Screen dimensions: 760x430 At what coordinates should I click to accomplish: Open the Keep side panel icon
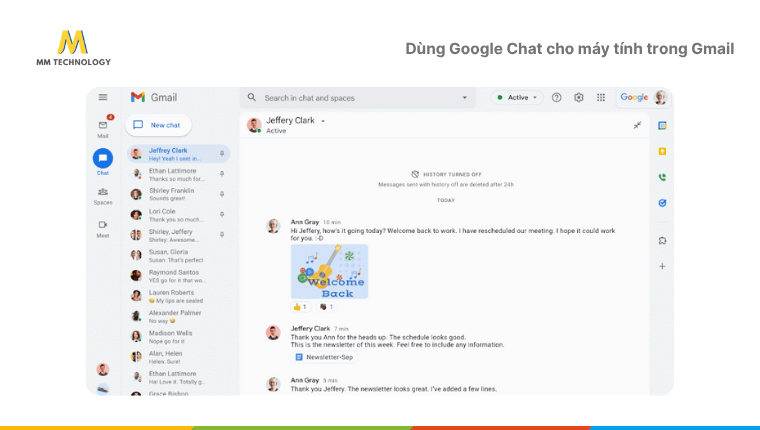[662, 151]
